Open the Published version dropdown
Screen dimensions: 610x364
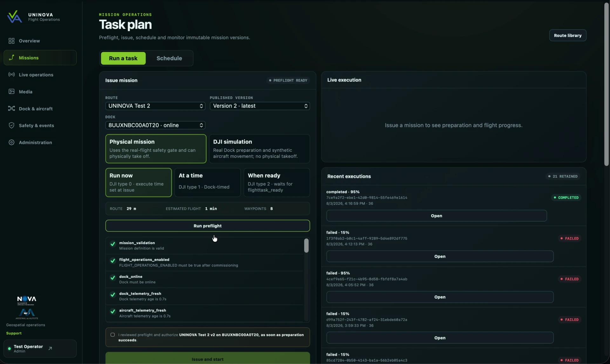point(260,106)
